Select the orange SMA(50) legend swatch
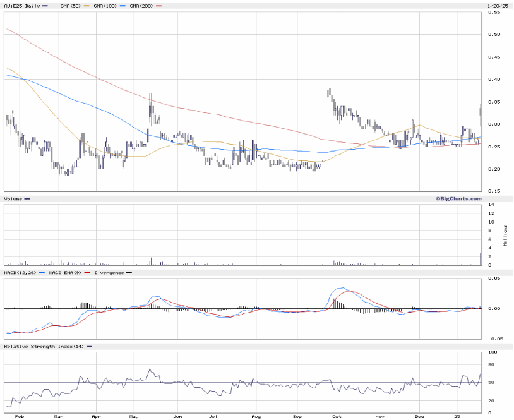 [x=87, y=6]
